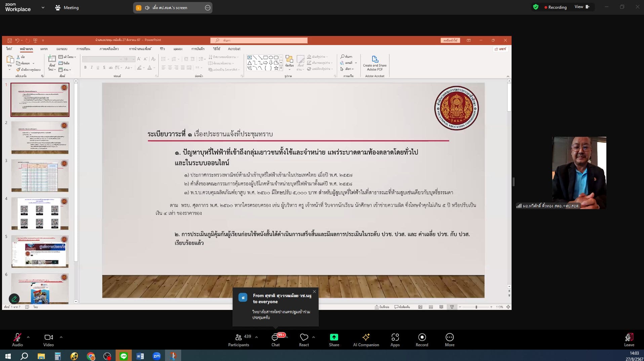Open the Participants panel
This screenshot has width=644, height=361.
pyautogui.click(x=239, y=337)
